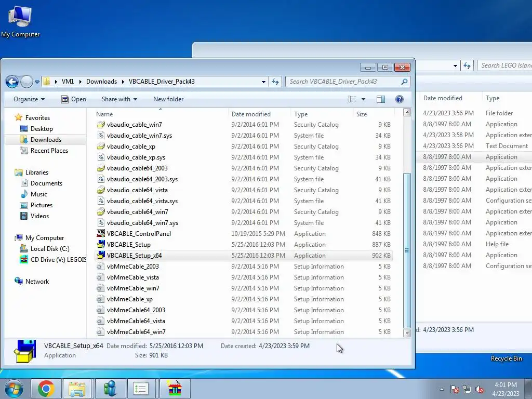Select the VBCABLE_ControlPanel application icon
The height and width of the screenshot is (399, 532).
click(x=101, y=233)
